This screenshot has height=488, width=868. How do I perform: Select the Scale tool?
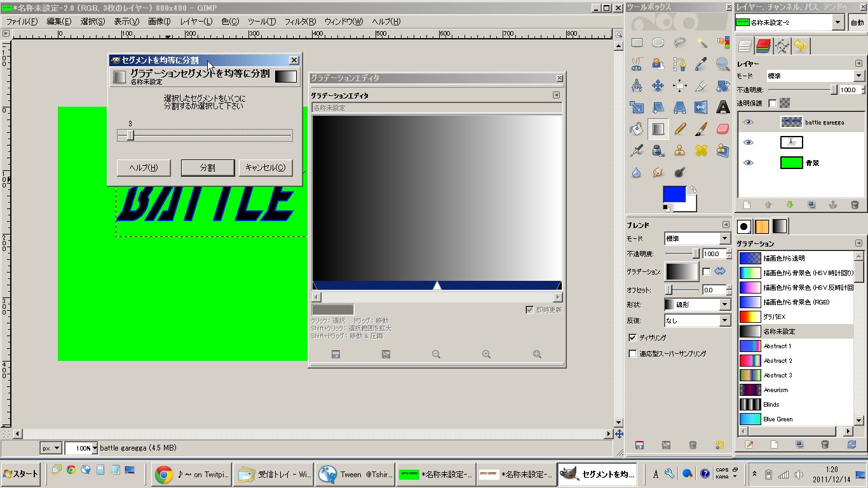(637, 107)
